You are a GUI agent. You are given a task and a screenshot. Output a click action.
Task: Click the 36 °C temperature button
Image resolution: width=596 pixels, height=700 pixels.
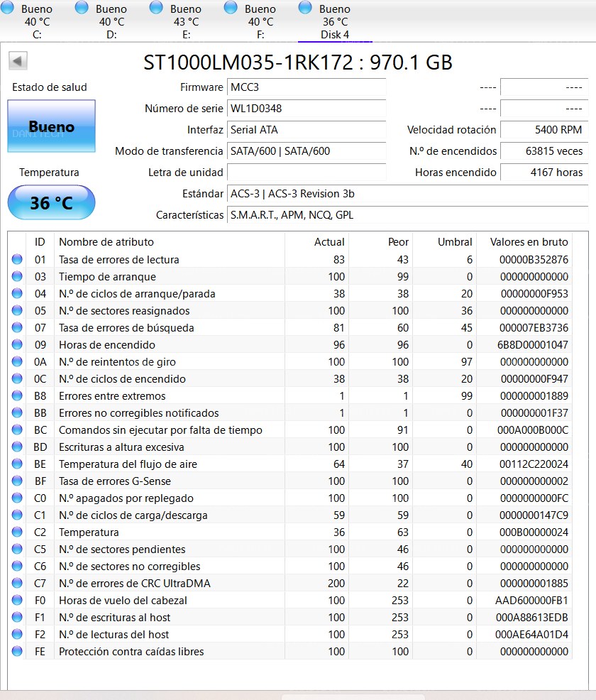pos(51,202)
